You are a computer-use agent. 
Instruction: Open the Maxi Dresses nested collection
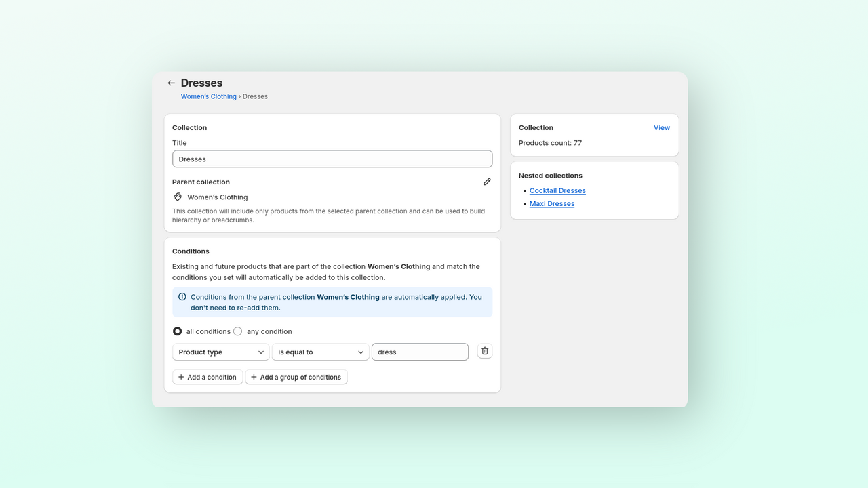[552, 204]
